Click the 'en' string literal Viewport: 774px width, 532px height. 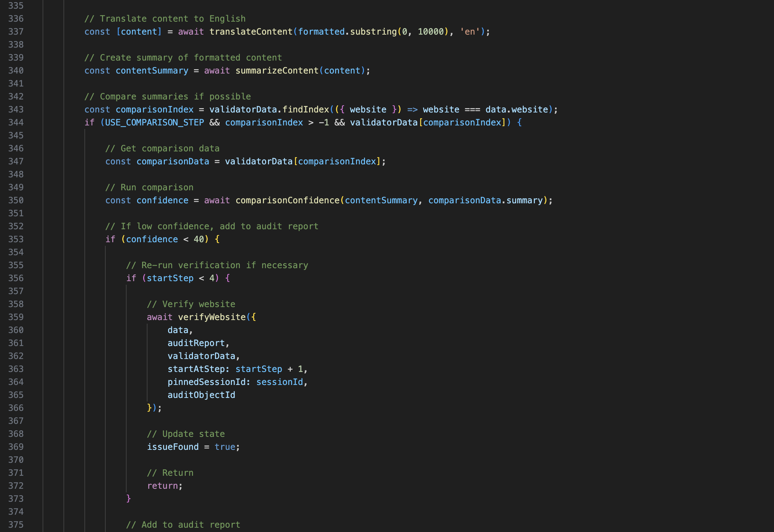pyautogui.click(x=470, y=32)
